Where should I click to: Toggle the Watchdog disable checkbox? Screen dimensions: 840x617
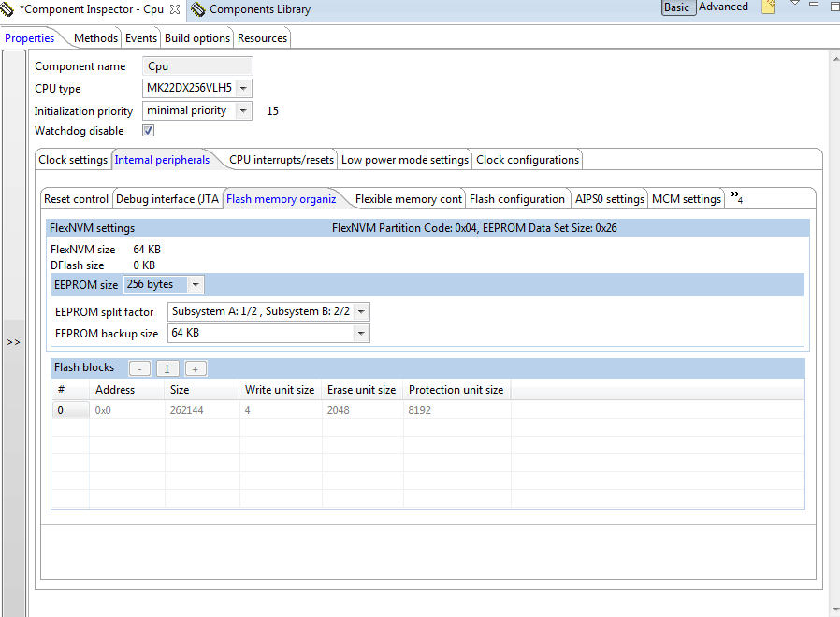pos(149,131)
